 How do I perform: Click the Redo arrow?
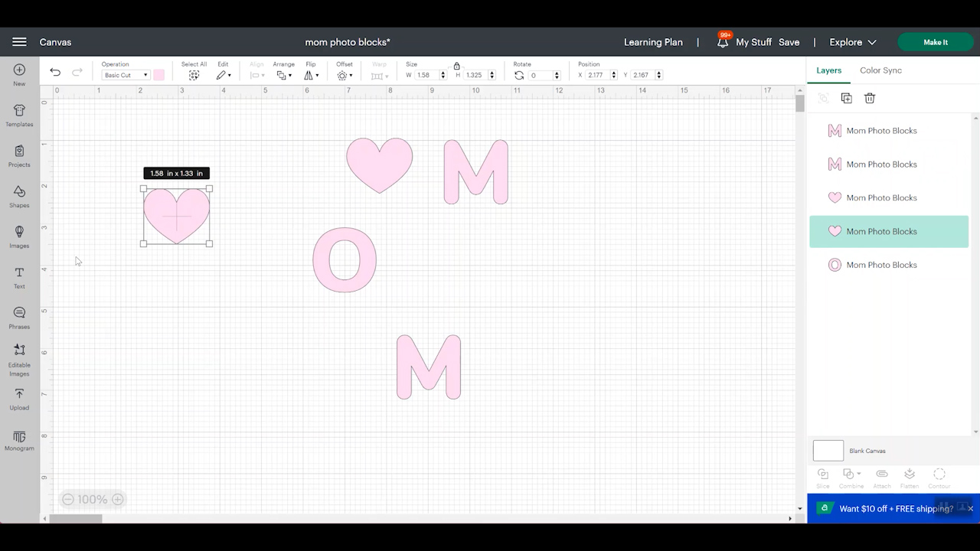click(x=77, y=72)
